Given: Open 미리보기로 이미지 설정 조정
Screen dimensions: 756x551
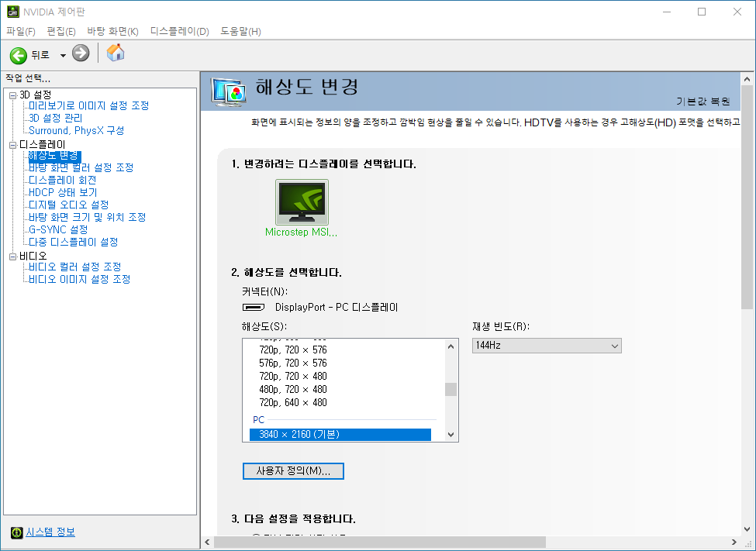Looking at the screenshot, I should coord(88,105).
